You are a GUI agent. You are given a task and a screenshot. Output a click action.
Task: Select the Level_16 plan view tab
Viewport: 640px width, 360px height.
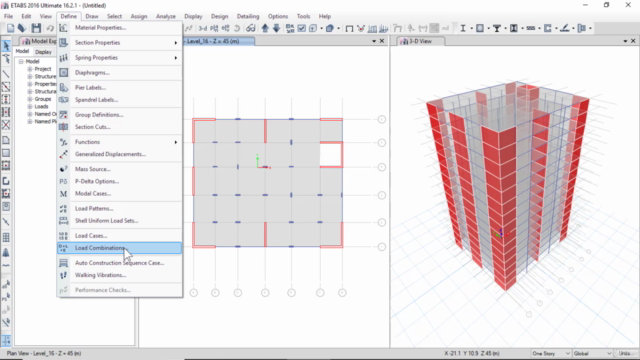click(219, 41)
